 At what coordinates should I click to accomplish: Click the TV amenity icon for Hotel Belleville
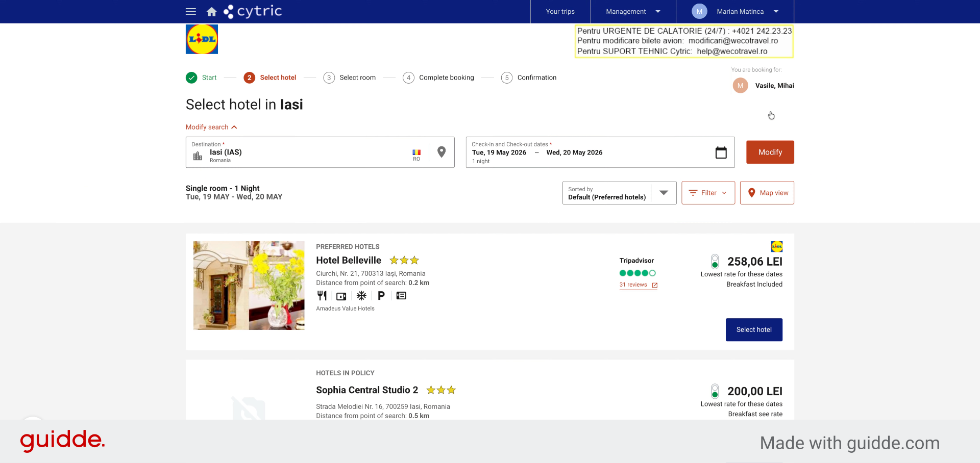pos(341,296)
